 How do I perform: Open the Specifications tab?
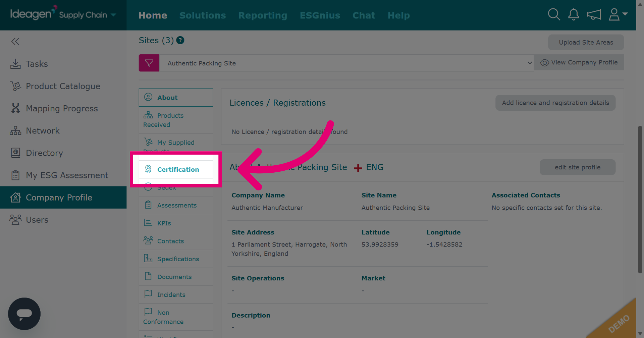[176, 259]
